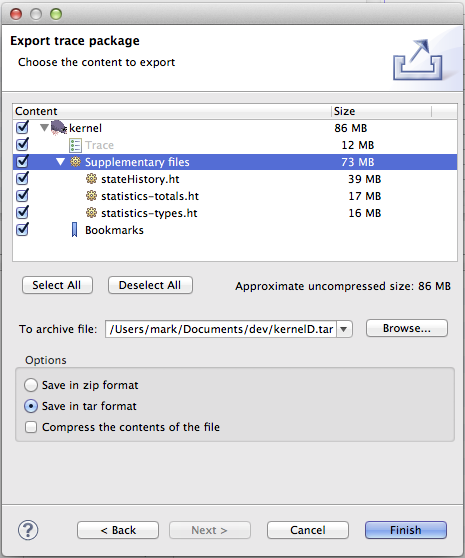Click the kernel trace project icon
465x558 pixels.
click(59, 128)
